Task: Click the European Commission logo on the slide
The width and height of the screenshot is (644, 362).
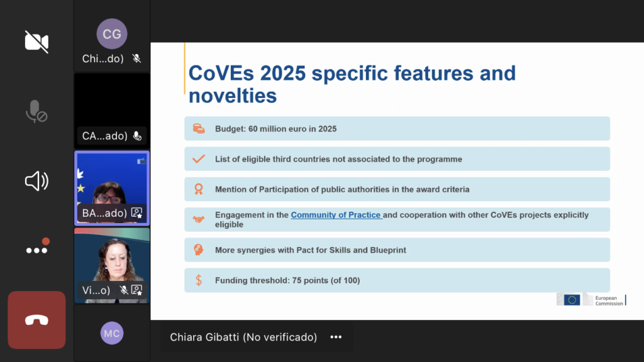Action: point(590,300)
